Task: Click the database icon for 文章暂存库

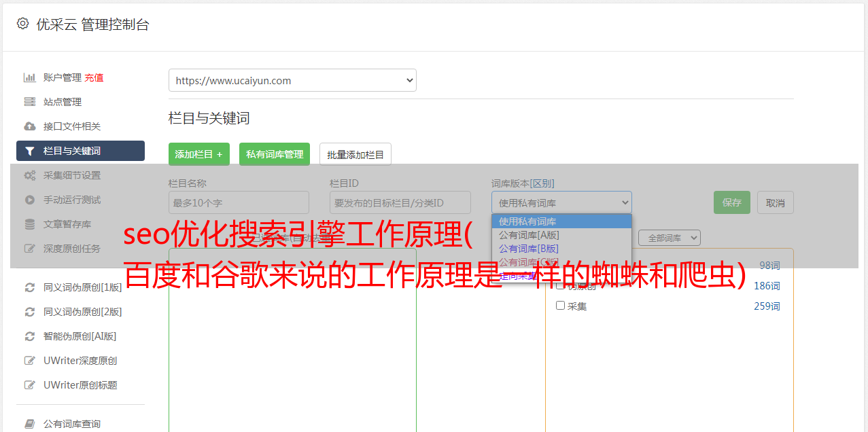Action: (x=30, y=224)
